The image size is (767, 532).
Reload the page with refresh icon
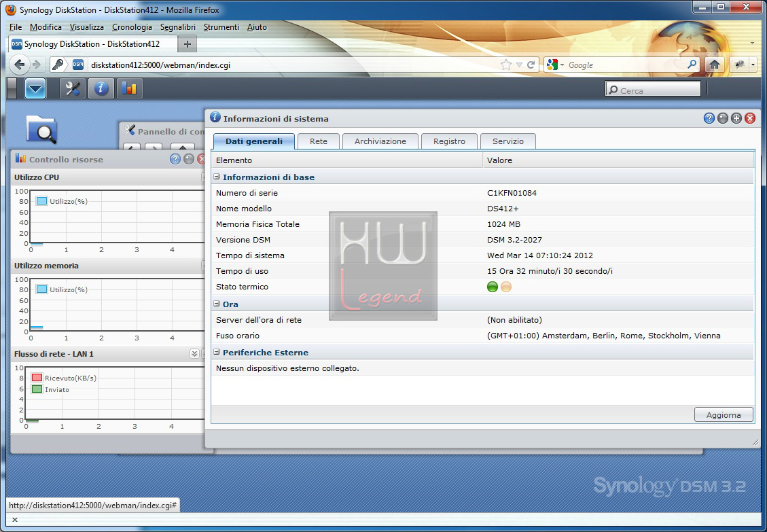(x=531, y=65)
